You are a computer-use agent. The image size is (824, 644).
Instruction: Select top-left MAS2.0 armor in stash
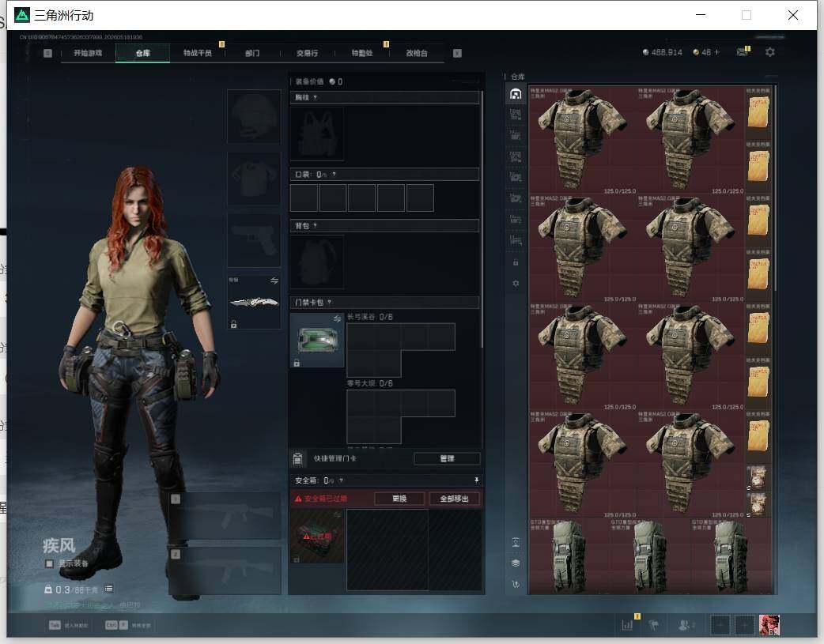583,140
